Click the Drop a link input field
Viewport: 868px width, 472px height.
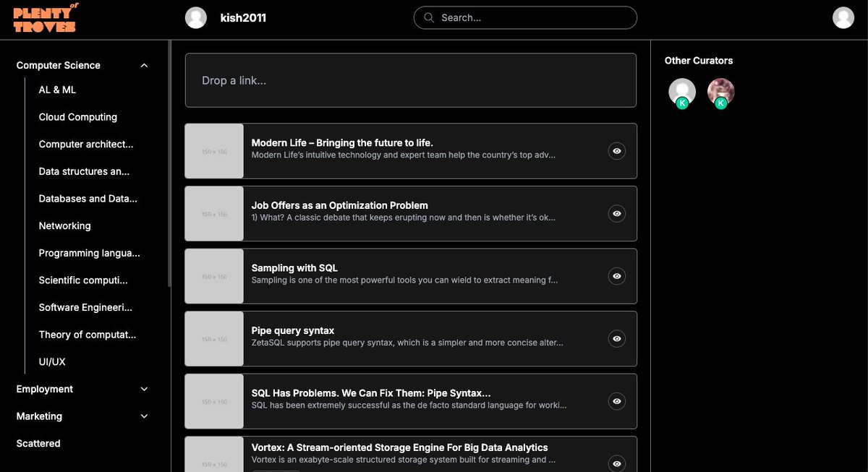(x=411, y=80)
